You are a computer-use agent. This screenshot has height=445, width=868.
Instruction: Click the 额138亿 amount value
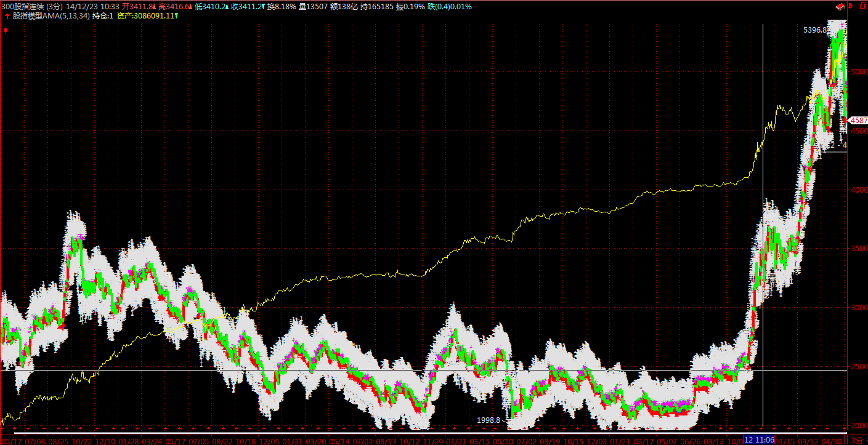tap(343, 6)
